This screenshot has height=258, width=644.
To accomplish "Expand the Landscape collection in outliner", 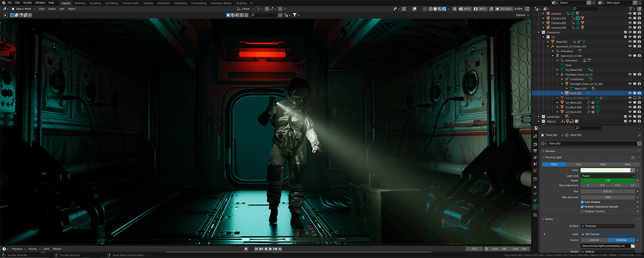I will pos(539,117).
